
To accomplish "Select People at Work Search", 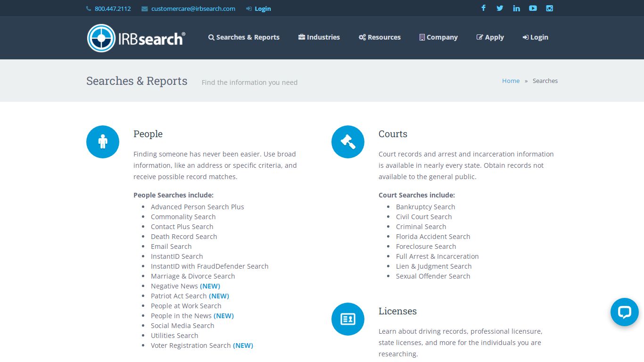I will [x=186, y=306].
